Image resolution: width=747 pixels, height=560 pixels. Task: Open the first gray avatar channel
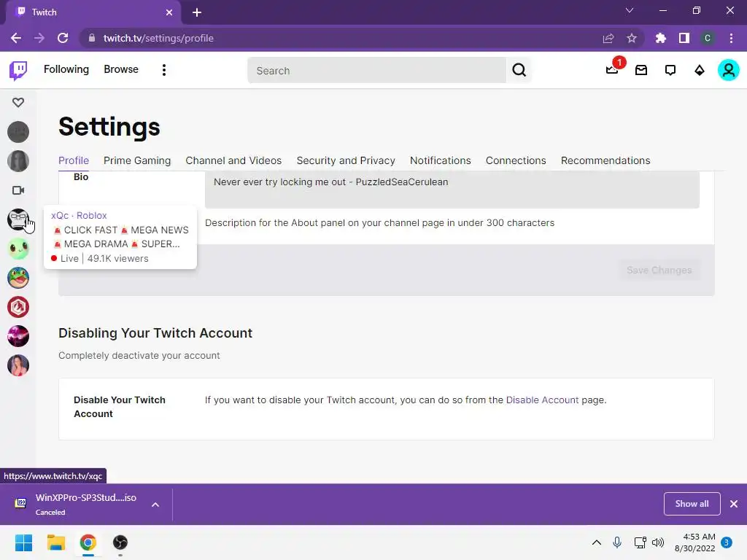18,132
